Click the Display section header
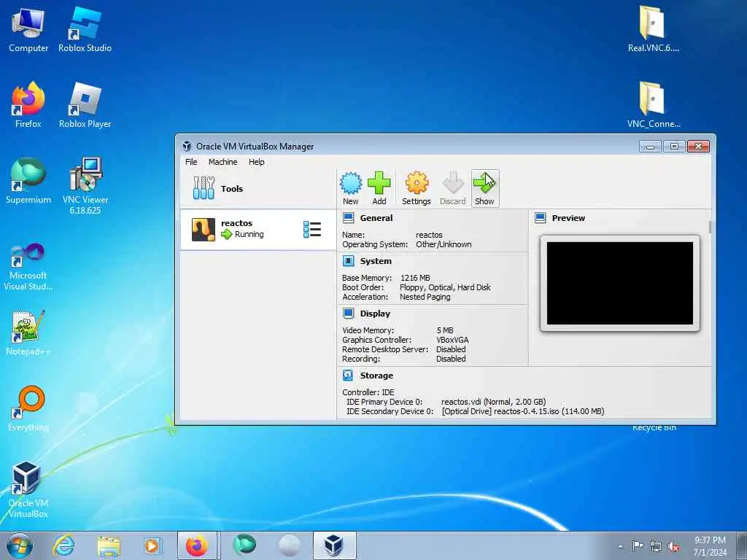 [x=375, y=314]
